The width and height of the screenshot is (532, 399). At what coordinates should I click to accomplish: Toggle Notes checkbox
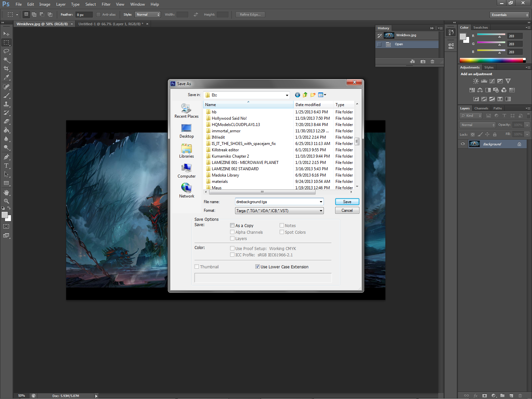click(282, 225)
